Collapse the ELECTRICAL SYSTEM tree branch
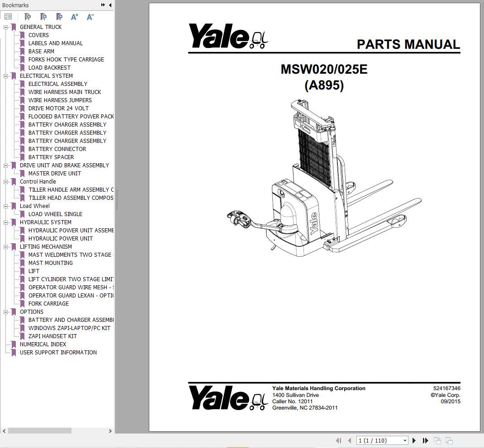484x448 pixels. [5, 76]
